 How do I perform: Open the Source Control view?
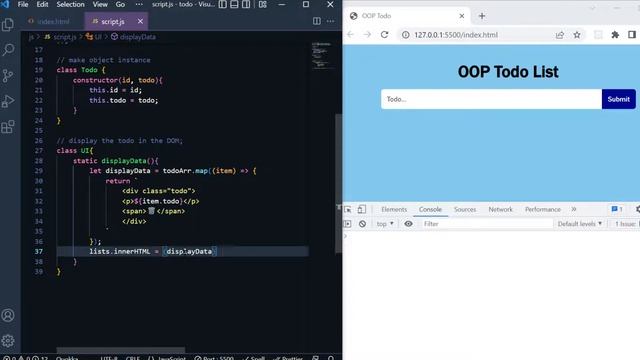click(8, 76)
